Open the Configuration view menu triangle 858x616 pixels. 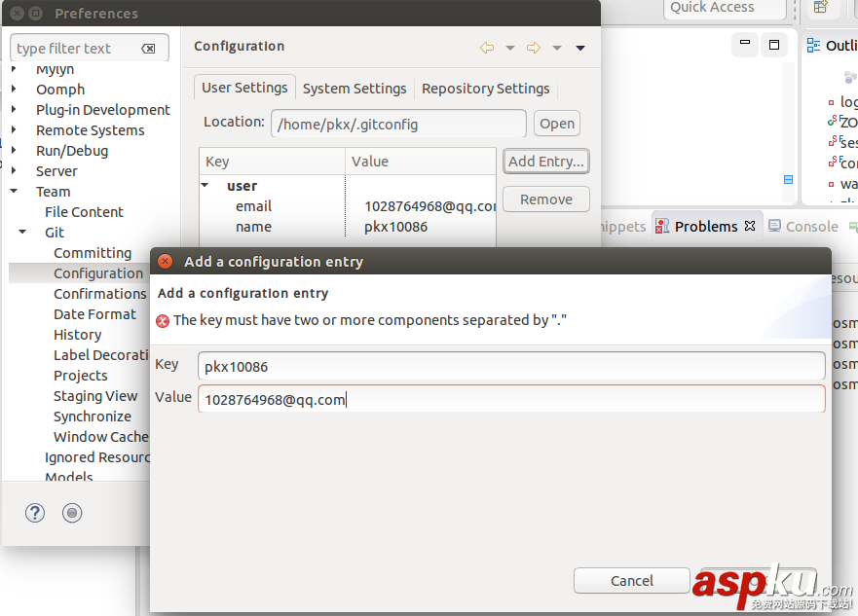coord(578,47)
